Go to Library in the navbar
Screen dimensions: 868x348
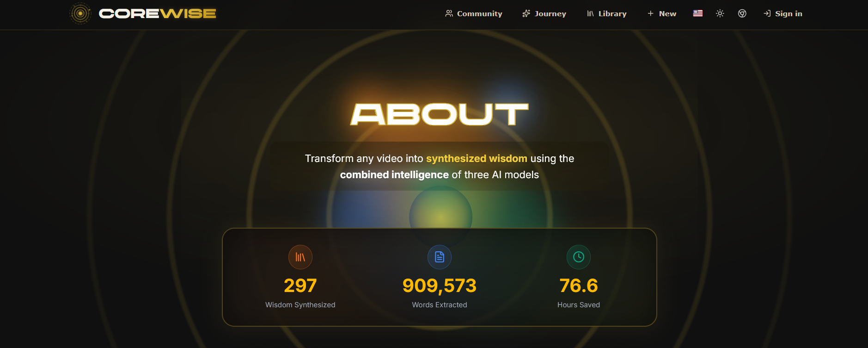coord(606,13)
